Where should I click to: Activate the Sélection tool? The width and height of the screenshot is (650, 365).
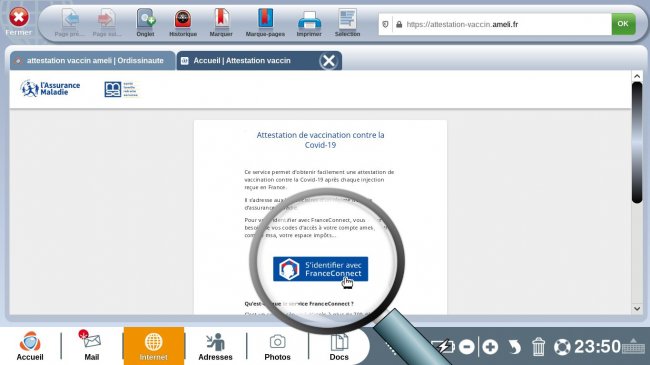[347, 23]
